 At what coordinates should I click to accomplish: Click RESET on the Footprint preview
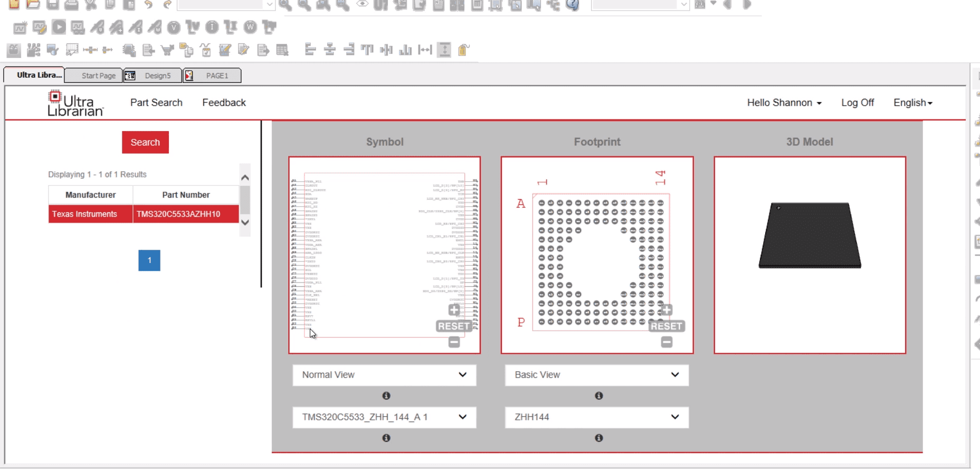click(667, 326)
